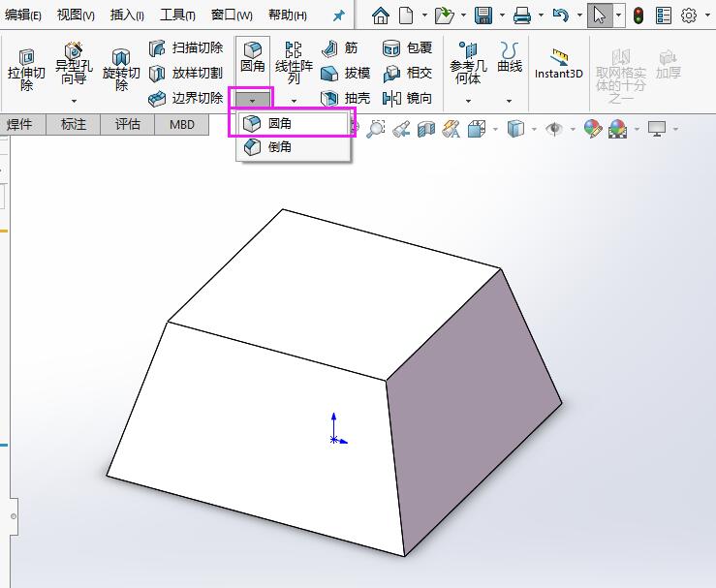The width and height of the screenshot is (716, 588).
Task: Click the View Orientation cube icon
Action: click(x=477, y=129)
